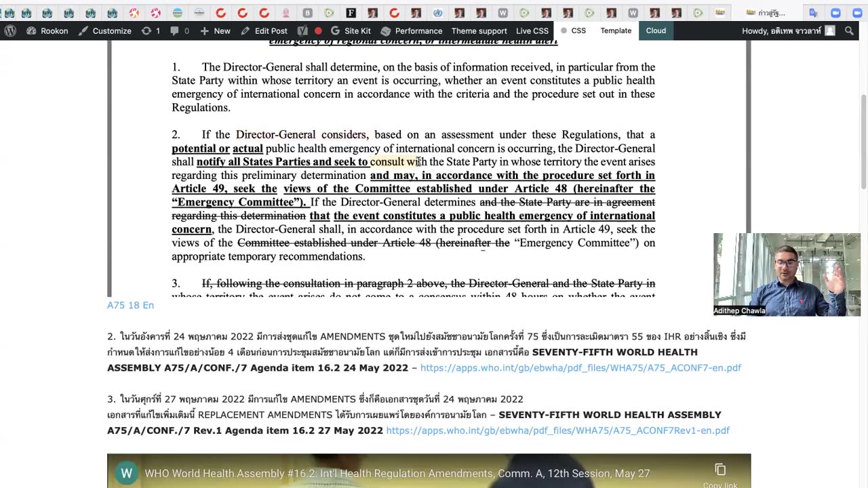Open the A75_ACONF7-en.pdf link
Viewport: 868px width, 488px height.
tap(580, 367)
